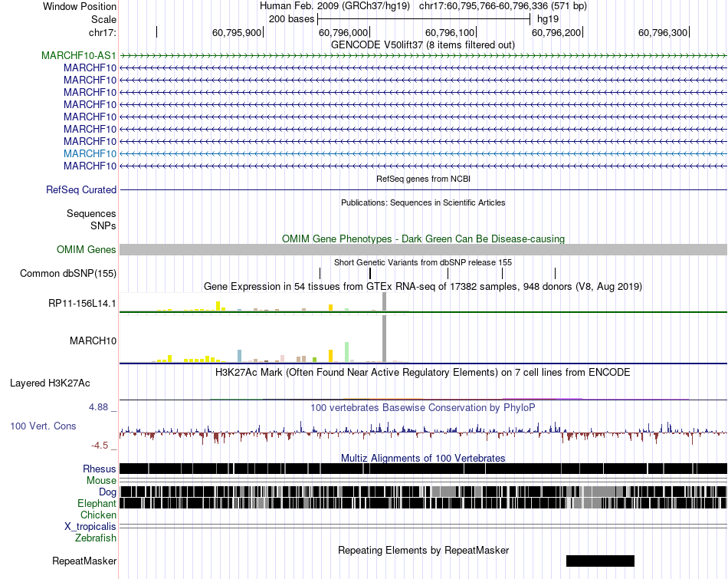The image size is (728, 579).
Task: Click the black RepeatMasker repeat block
Action: coord(600,561)
